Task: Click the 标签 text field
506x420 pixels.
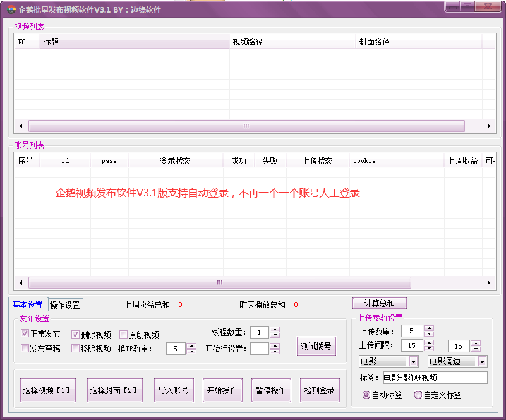Action: click(x=435, y=378)
